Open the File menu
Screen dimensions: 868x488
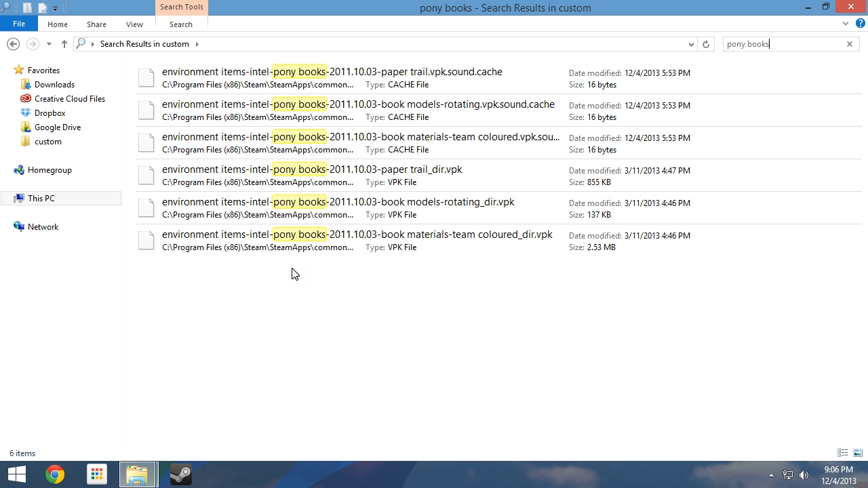(x=19, y=24)
